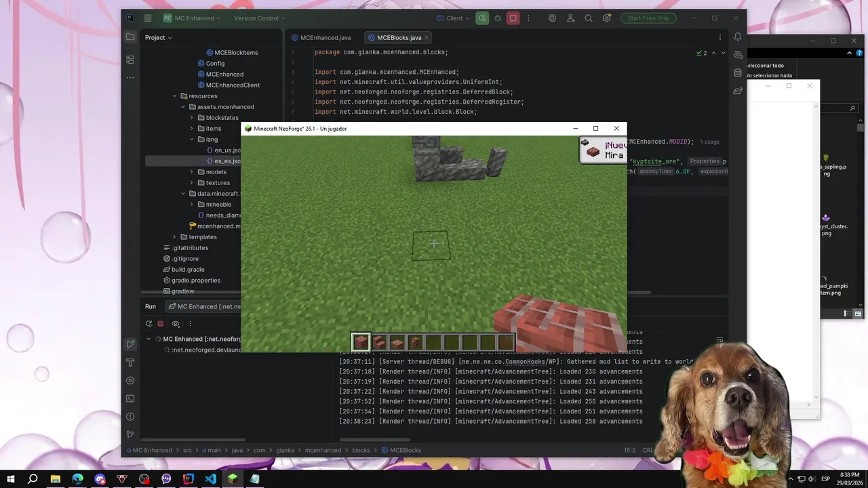Click the red Stop button in Run panel
868x488 pixels.
pyautogui.click(x=161, y=324)
